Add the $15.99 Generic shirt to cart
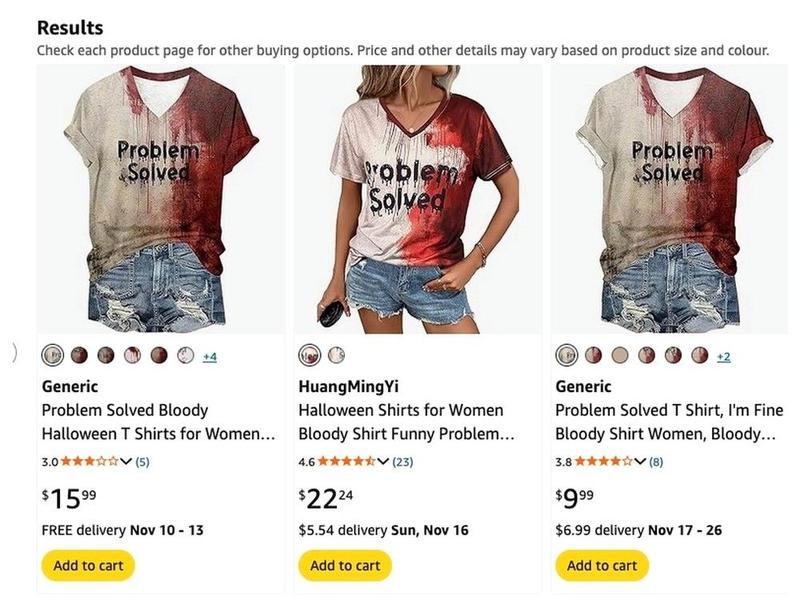Image resolution: width=800 pixels, height=600 pixels. click(x=86, y=565)
